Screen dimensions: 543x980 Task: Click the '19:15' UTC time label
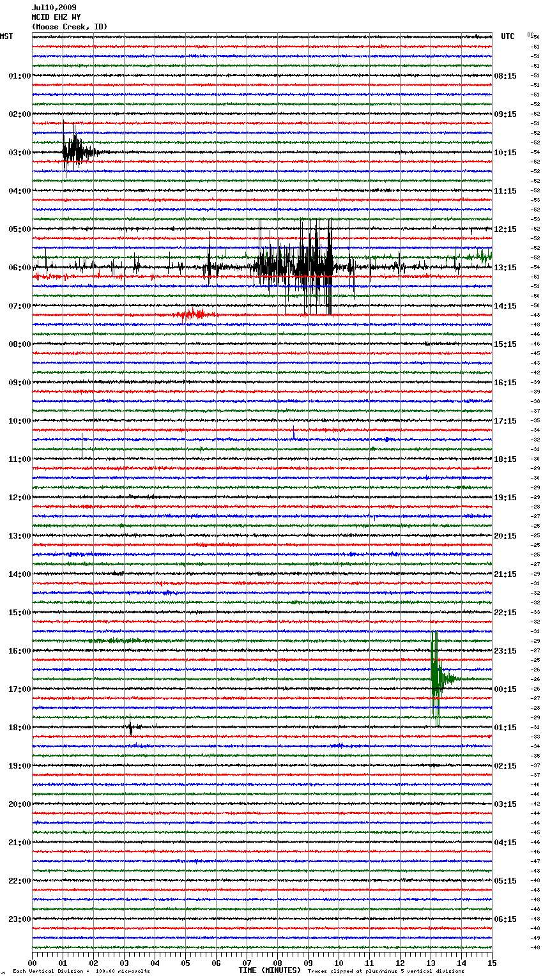coord(505,498)
